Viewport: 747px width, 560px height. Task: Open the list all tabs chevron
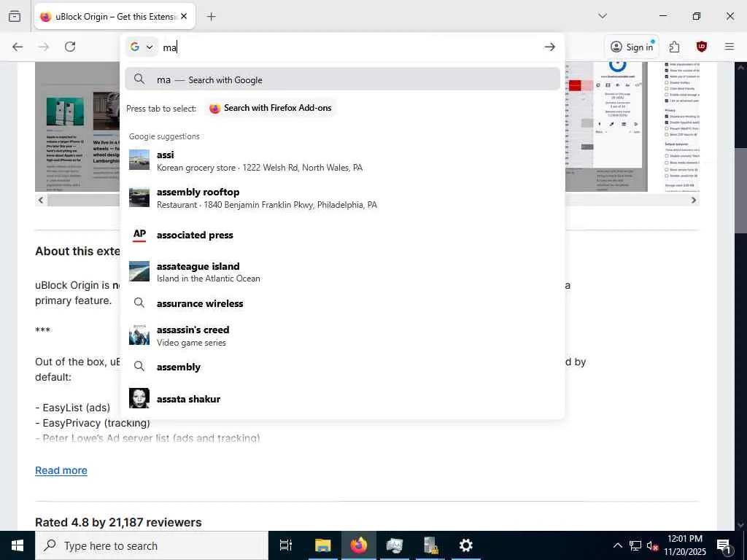click(603, 16)
